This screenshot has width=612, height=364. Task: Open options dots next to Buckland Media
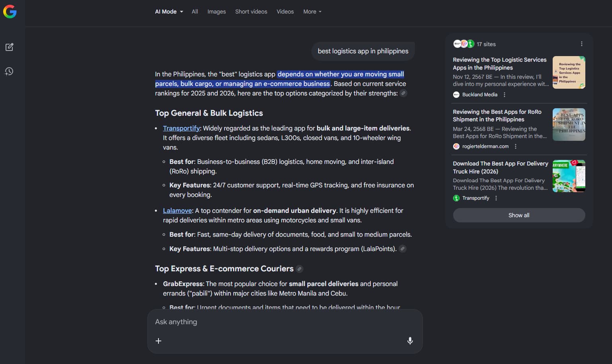click(504, 95)
